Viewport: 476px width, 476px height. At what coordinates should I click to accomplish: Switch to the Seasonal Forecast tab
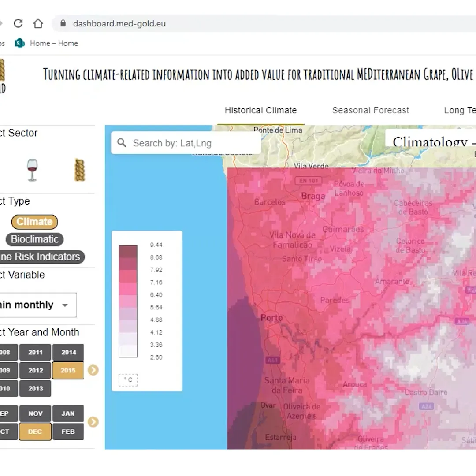click(x=370, y=110)
